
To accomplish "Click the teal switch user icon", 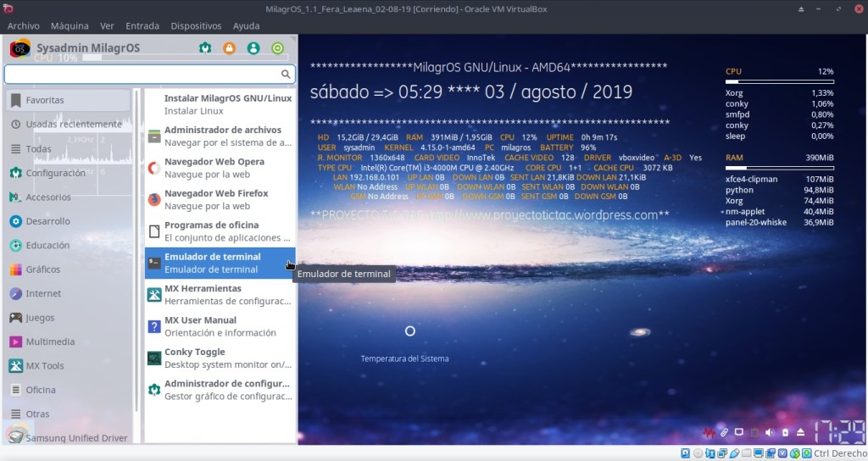I will 253,48.
